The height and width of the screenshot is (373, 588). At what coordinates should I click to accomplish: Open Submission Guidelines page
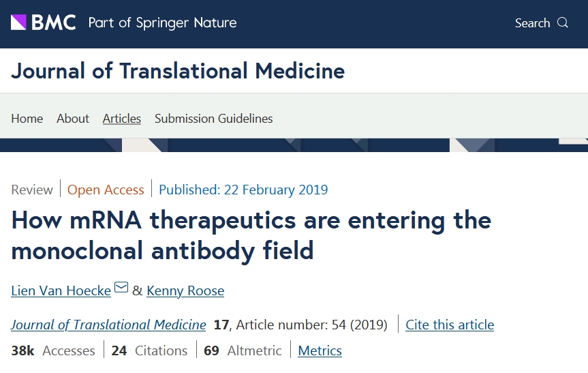point(214,119)
